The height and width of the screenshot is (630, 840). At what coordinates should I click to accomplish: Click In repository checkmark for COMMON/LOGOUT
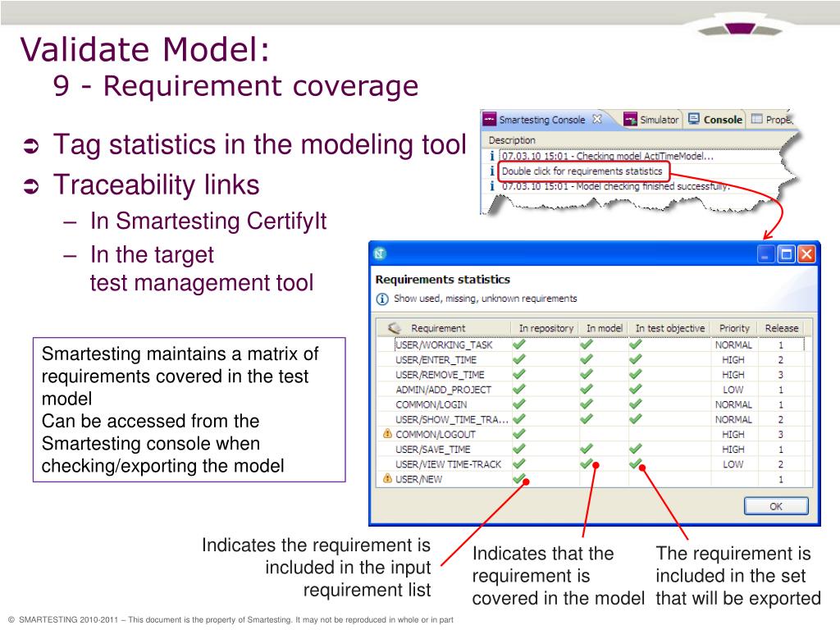pos(518,434)
